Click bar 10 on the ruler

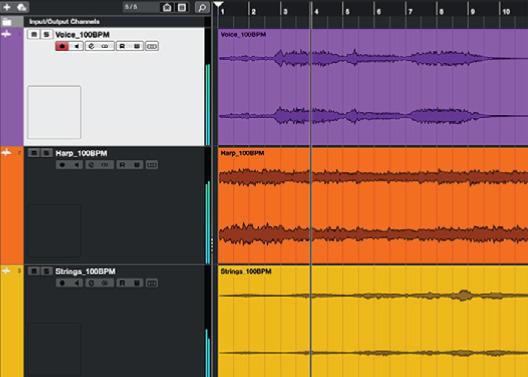coord(506,12)
